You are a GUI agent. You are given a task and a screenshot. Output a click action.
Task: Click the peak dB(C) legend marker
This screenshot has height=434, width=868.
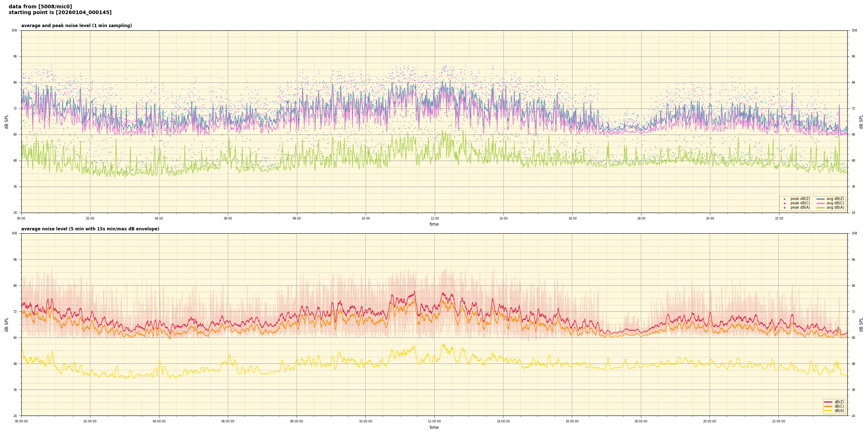784,203
